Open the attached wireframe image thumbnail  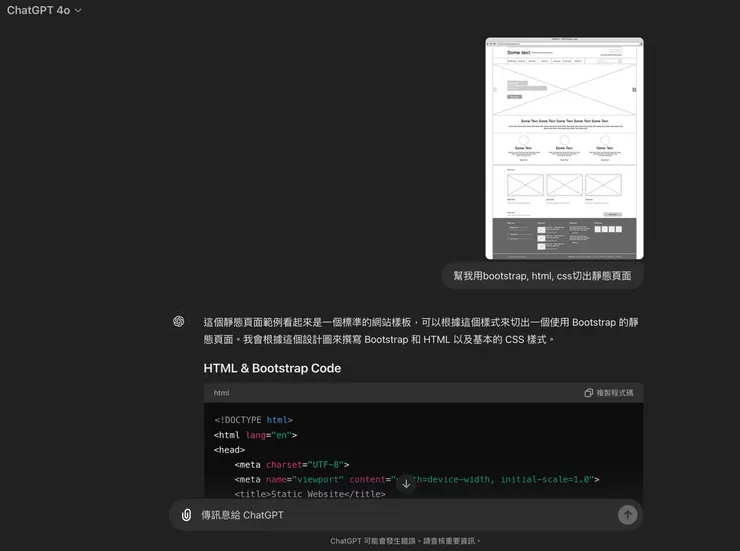coord(564,148)
